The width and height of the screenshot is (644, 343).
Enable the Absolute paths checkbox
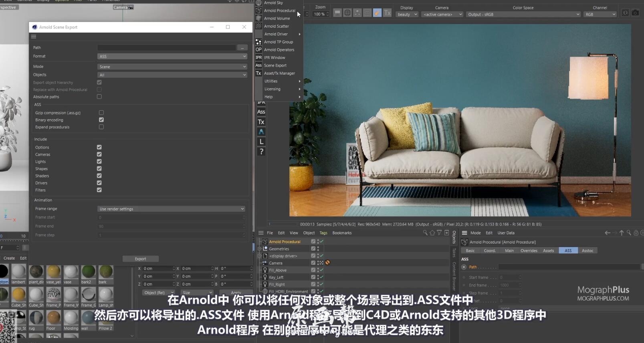99,97
